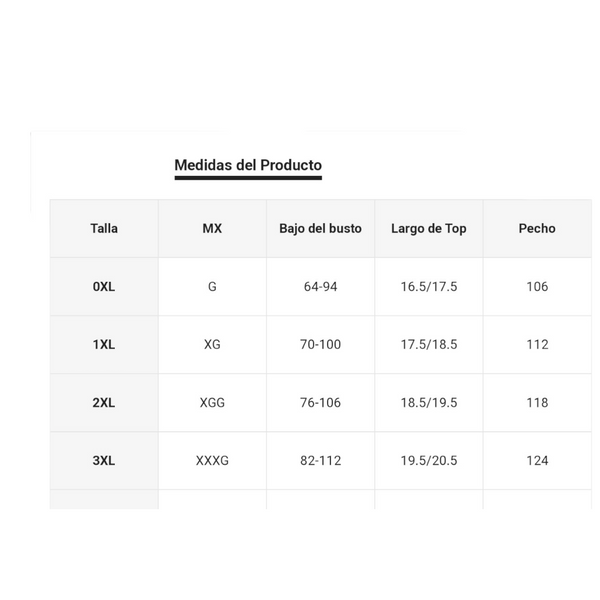Click the XXXG cell in the table

(x=212, y=460)
